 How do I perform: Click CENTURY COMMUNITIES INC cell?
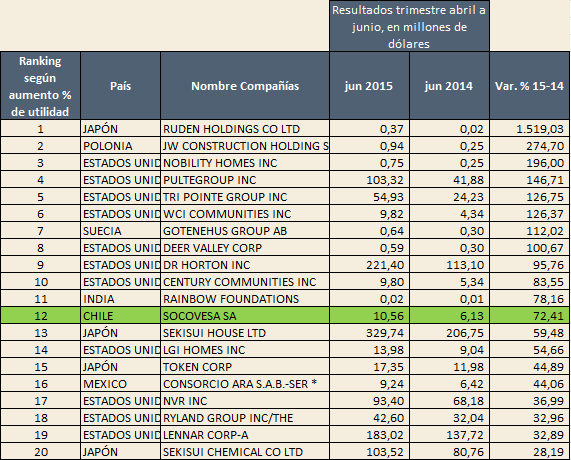(x=245, y=282)
